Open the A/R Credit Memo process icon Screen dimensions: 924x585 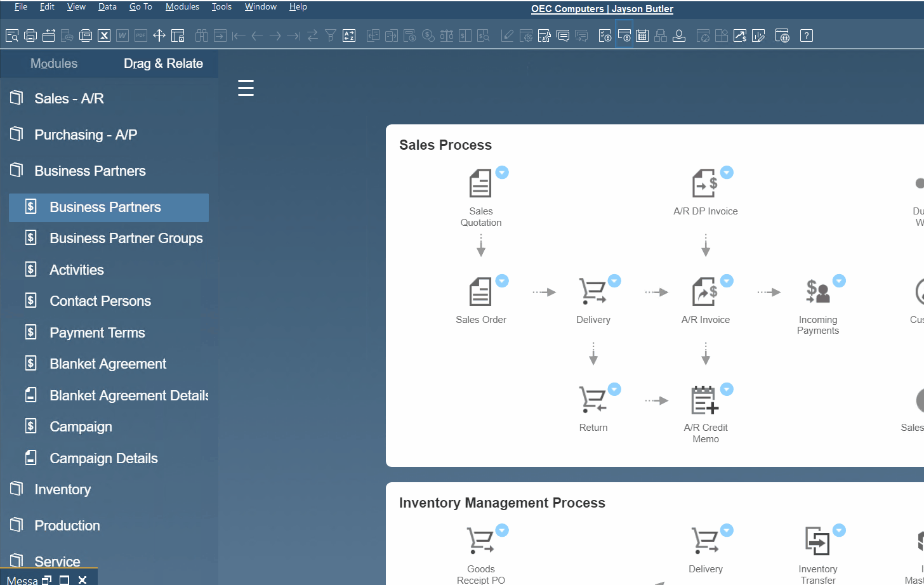(x=704, y=400)
